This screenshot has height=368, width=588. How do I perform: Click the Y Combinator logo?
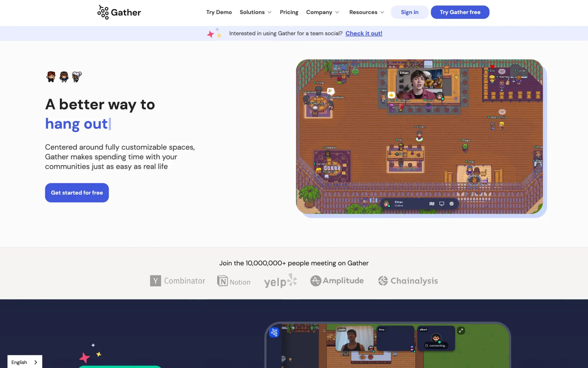178,281
